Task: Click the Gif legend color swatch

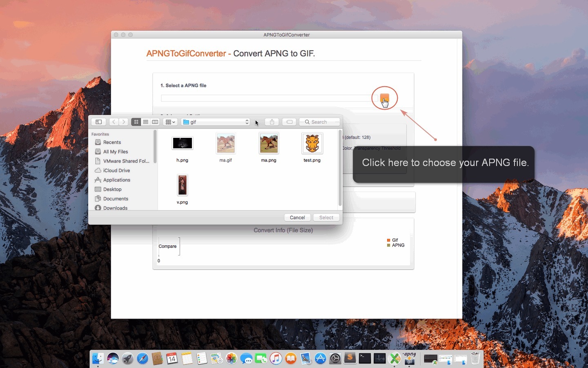Action: coord(389,240)
